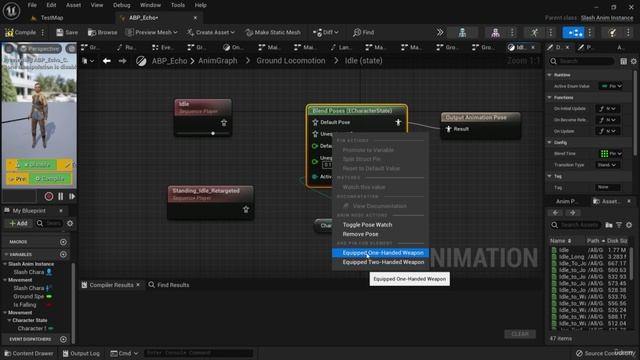
Task: Click Active Enum Value pin on Blend Poses node
Action: 315,177
